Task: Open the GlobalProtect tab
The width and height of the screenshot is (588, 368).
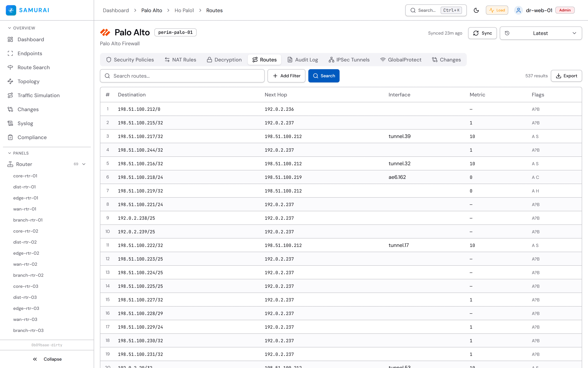Action: [x=401, y=60]
